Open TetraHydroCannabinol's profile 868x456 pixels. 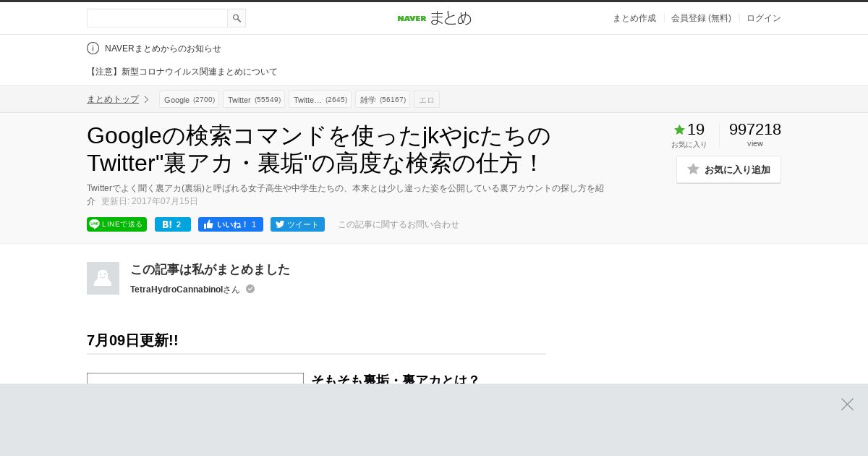(176, 290)
